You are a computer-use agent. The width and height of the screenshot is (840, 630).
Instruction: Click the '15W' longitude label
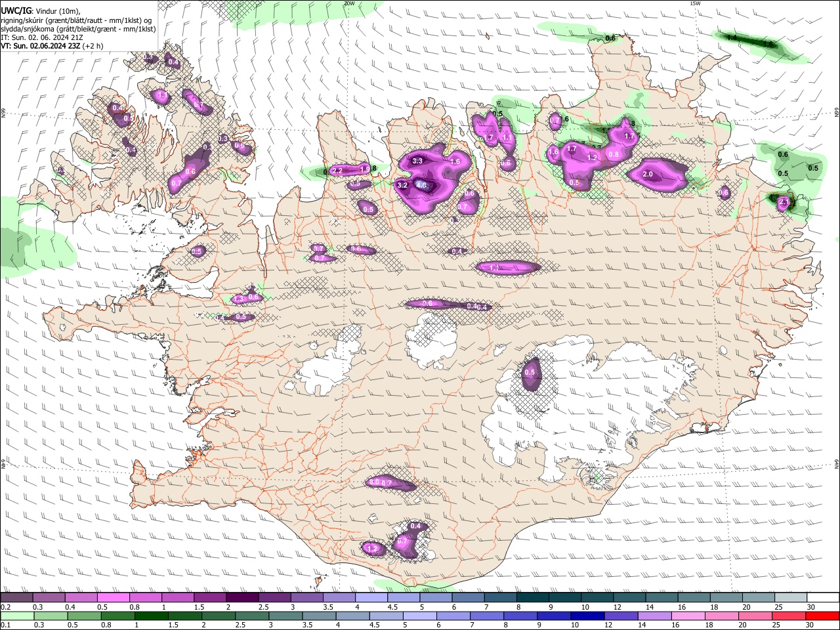pyautogui.click(x=695, y=3)
